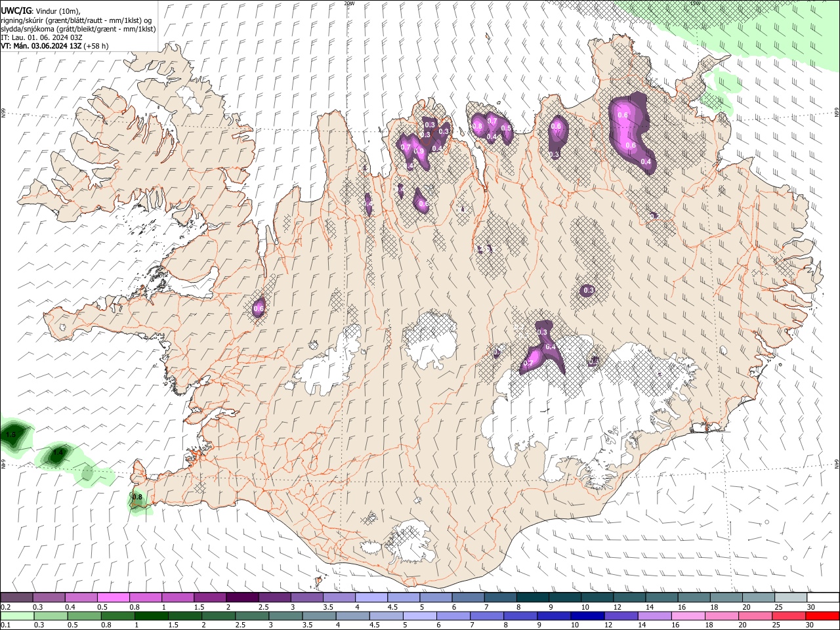This screenshot has width=840, height=630.
Task: Click upper legend swatch between 6 and 7
Action: [469, 597]
